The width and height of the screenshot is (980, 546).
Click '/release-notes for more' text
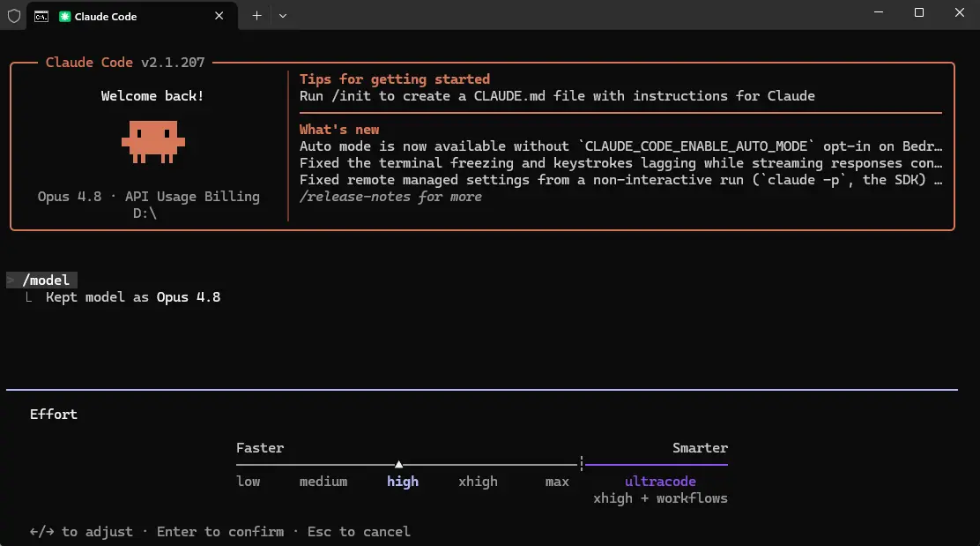[390, 197]
